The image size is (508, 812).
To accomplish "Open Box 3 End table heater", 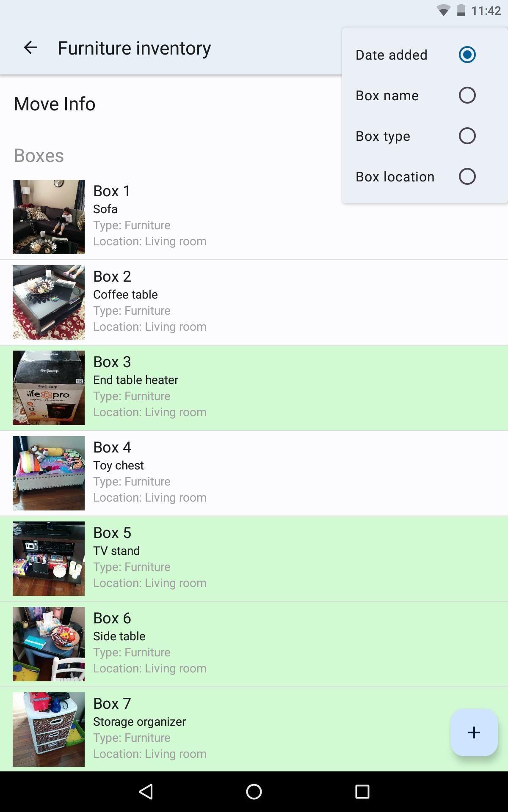I will click(x=254, y=388).
